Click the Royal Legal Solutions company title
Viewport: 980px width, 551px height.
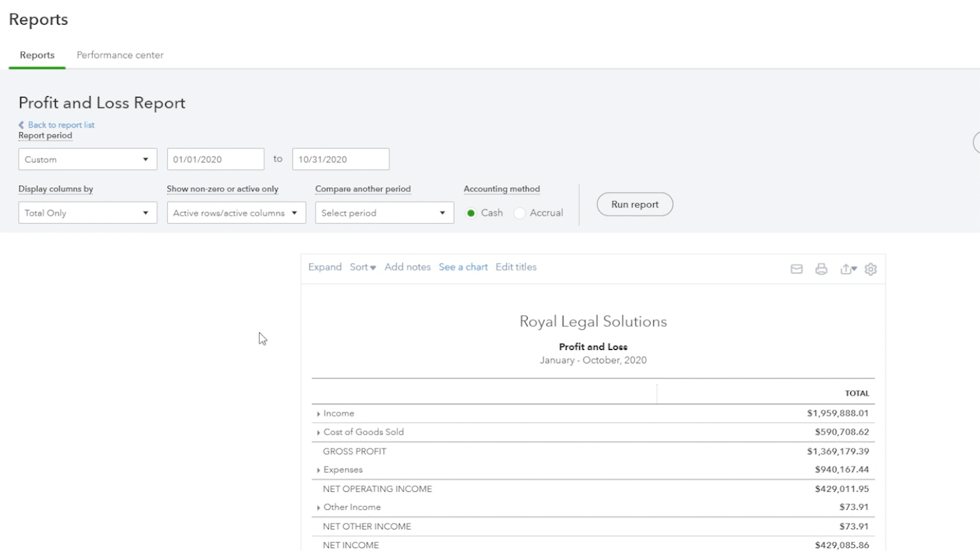click(593, 321)
